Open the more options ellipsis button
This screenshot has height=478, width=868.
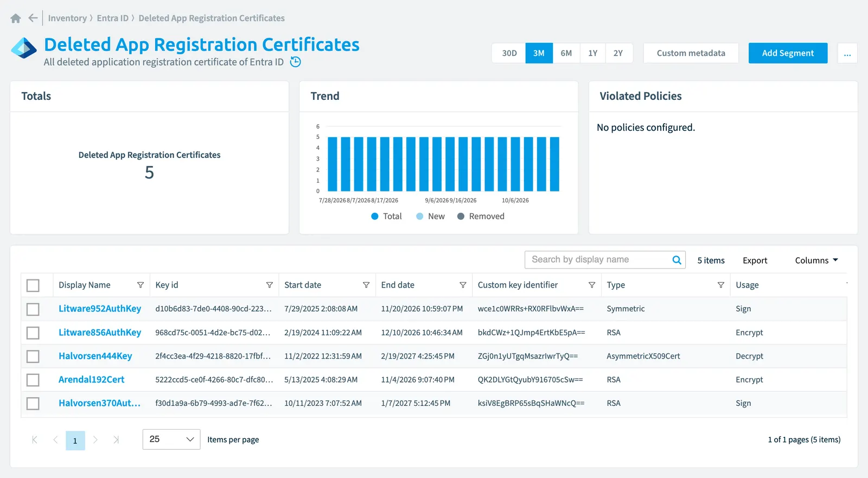pos(847,53)
